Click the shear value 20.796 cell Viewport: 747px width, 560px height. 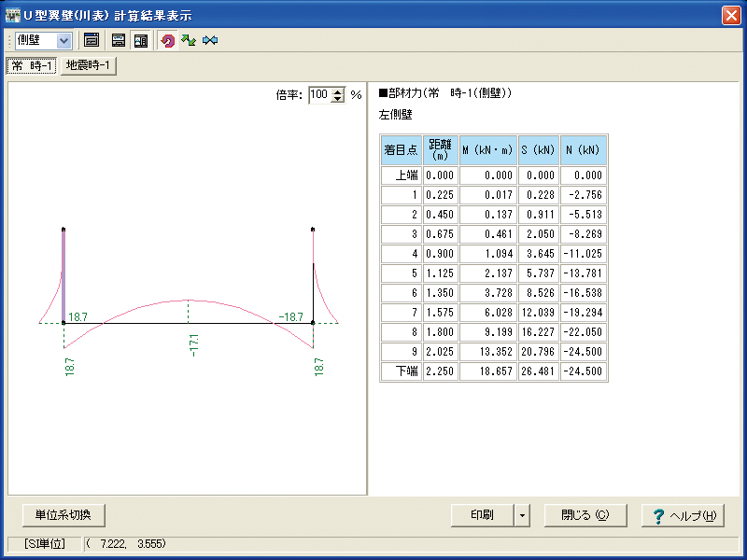(x=539, y=352)
